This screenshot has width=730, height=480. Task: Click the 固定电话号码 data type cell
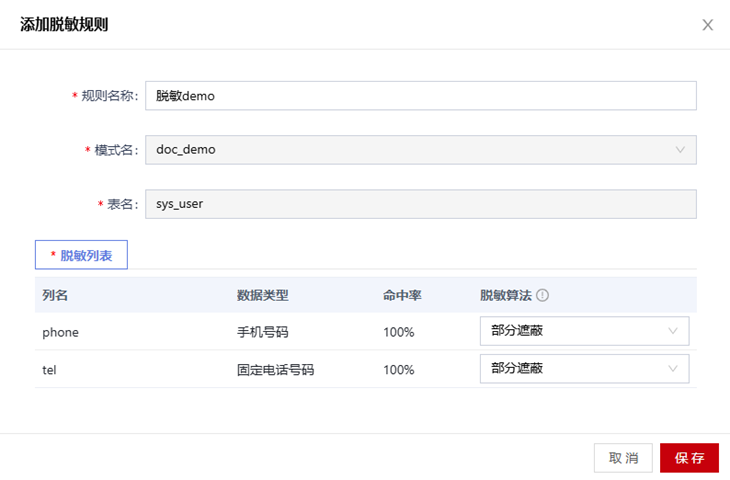coord(276,370)
